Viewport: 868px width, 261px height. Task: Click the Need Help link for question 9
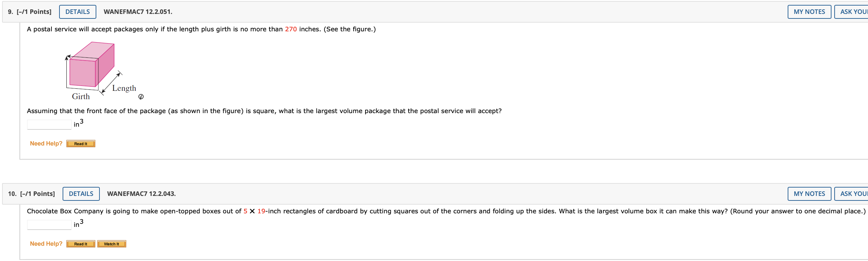coord(46,143)
